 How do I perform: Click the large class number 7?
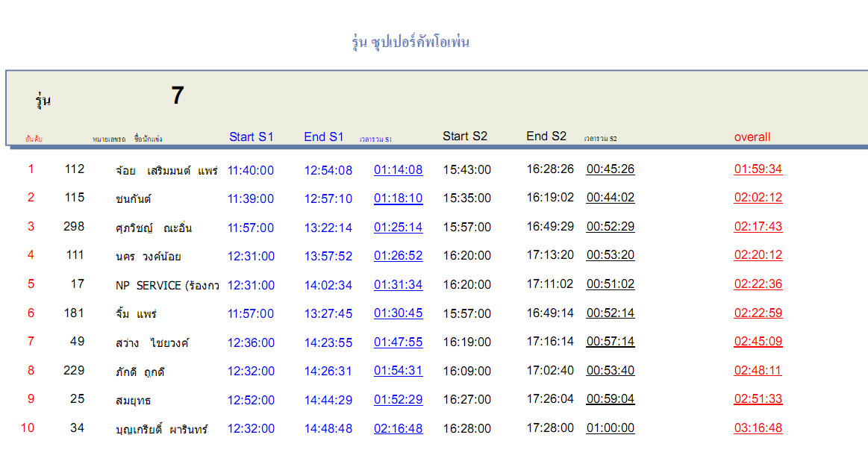click(177, 95)
